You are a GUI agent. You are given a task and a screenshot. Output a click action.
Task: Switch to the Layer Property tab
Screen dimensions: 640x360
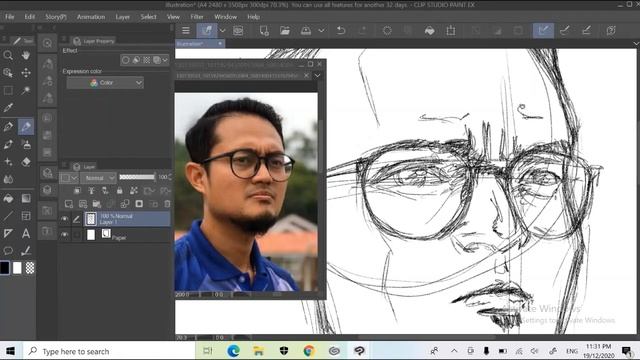coord(94,41)
